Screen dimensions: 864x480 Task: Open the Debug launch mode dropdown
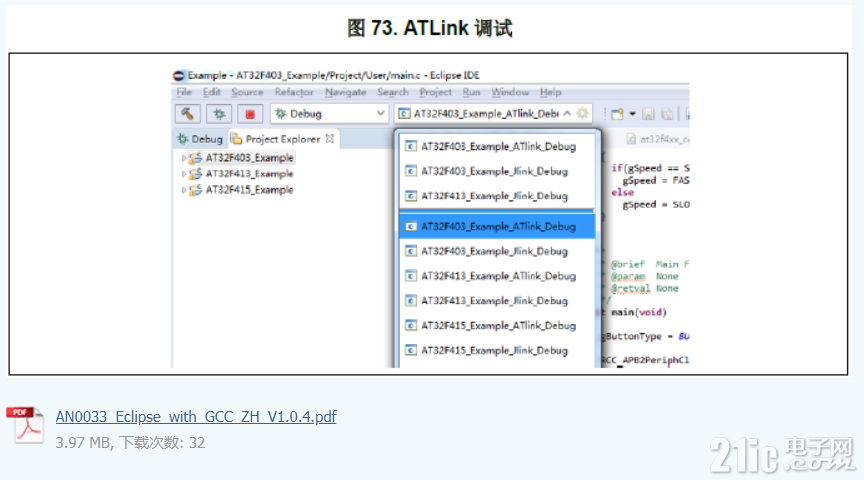point(380,114)
